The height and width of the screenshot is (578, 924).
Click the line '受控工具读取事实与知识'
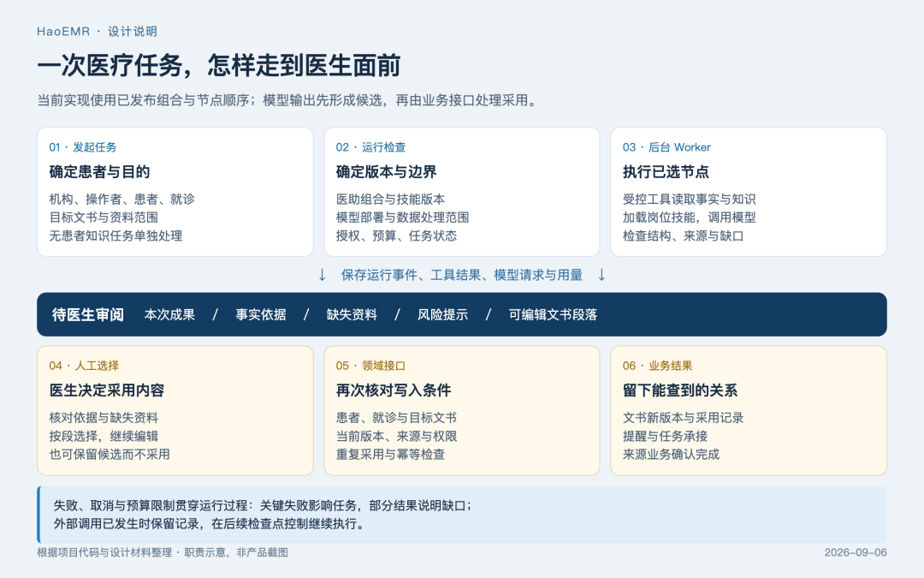click(689, 199)
